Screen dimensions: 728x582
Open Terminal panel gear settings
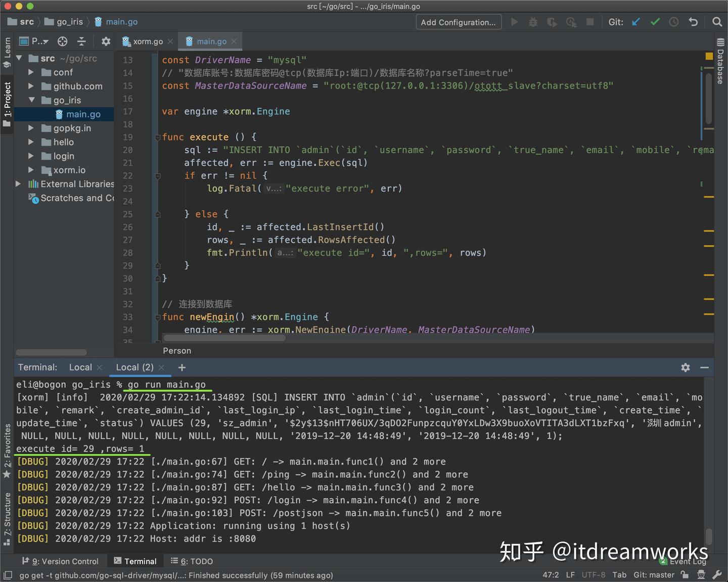pos(686,368)
